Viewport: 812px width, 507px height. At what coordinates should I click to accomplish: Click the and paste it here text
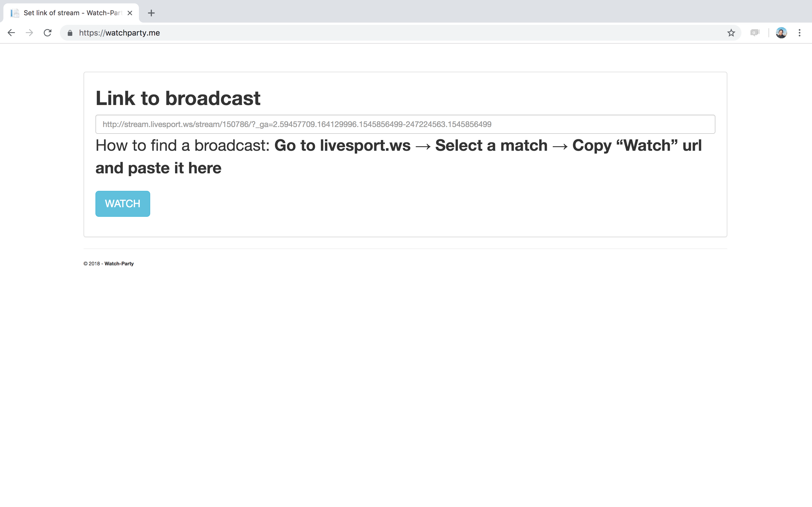coord(158,168)
